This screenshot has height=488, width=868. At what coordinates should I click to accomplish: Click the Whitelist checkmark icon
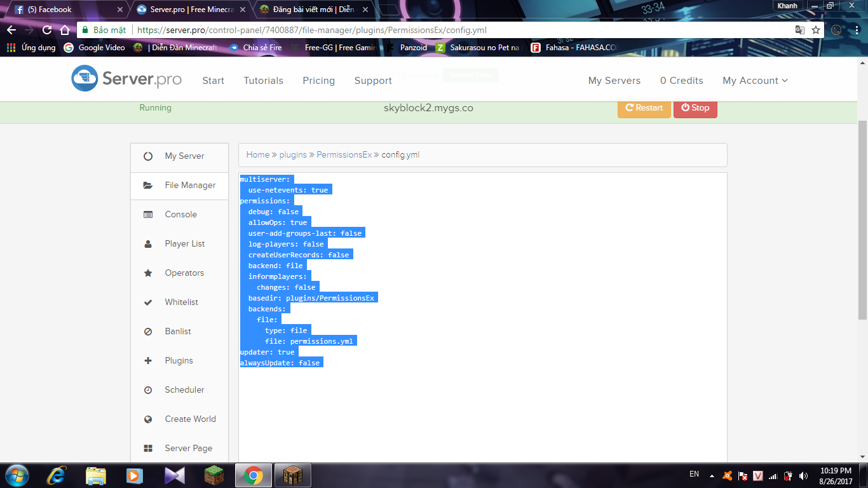(x=148, y=302)
